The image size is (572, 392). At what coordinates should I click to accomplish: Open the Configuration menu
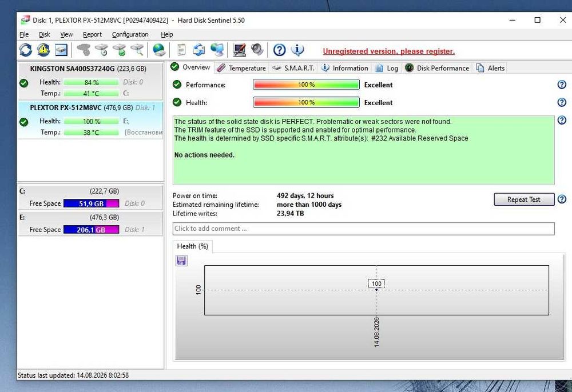click(x=130, y=34)
